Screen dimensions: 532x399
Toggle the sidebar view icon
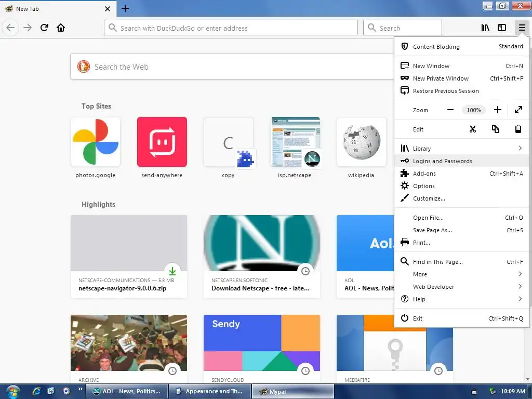pos(502,28)
